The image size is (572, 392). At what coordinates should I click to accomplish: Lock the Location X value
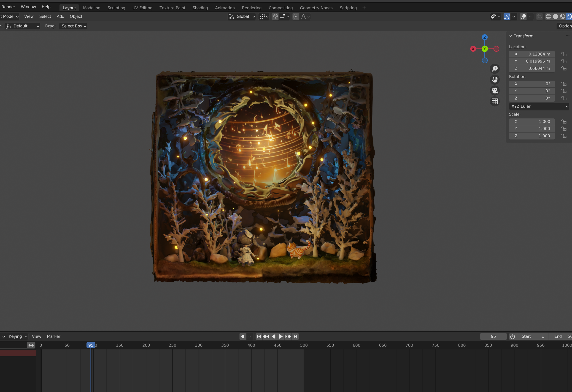(x=564, y=54)
